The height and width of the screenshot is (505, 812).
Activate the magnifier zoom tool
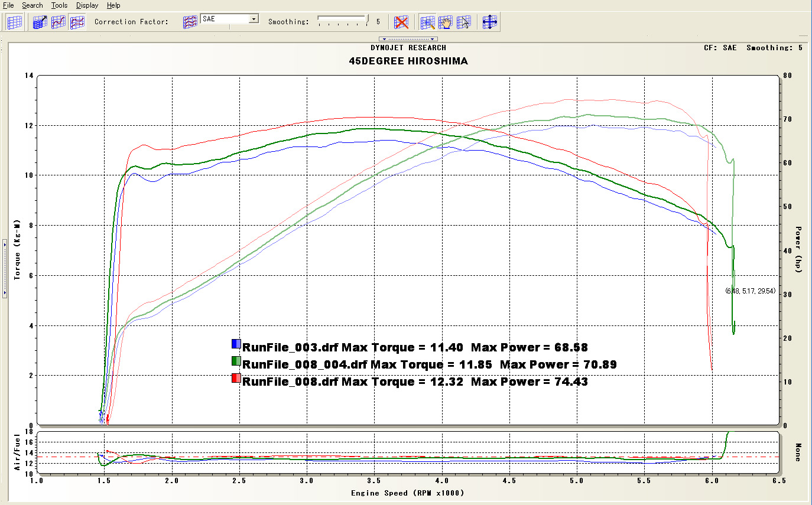tap(427, 22)
